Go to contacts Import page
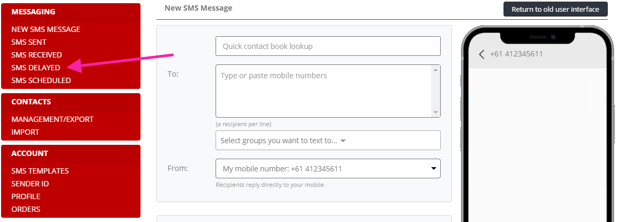644x222 pixels. 26,132
